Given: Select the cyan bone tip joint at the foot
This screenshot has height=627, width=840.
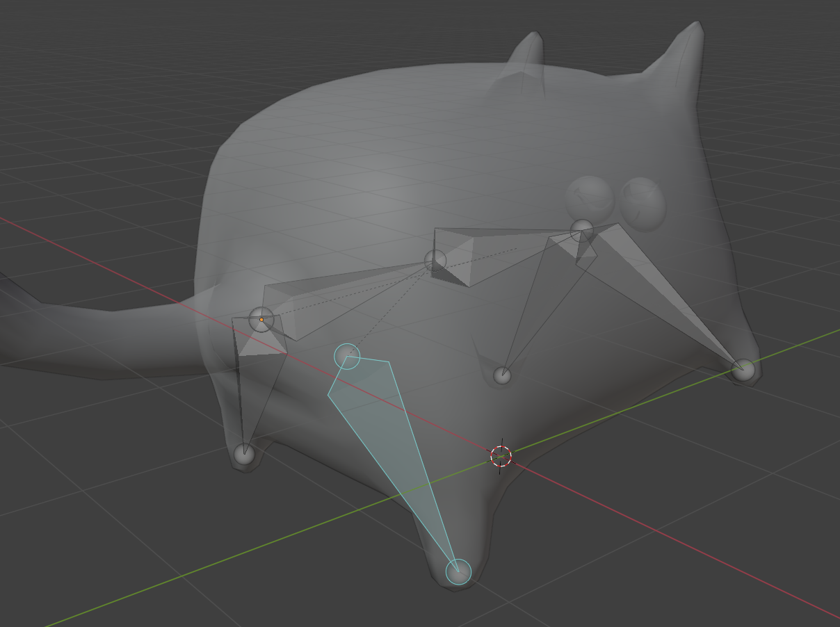Looking at the screenshot, I should click(458, 572).
